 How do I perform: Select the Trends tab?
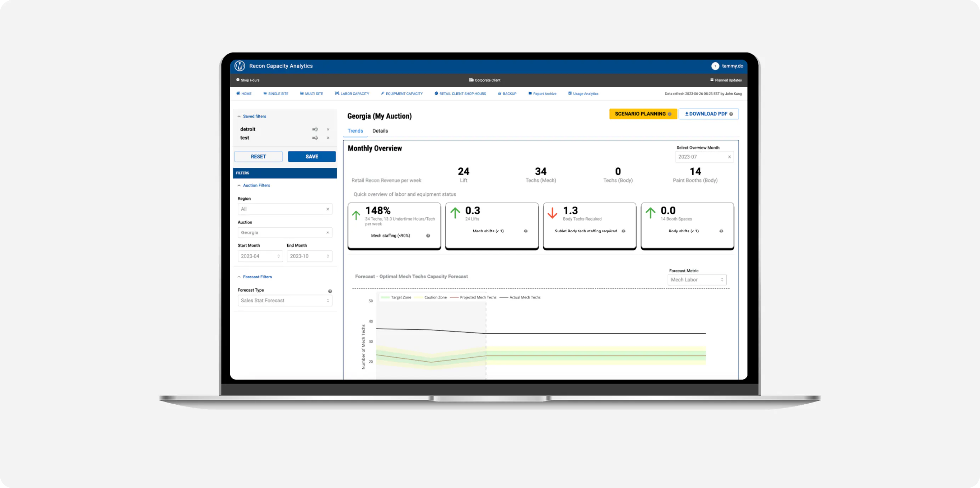coord(355,131)
